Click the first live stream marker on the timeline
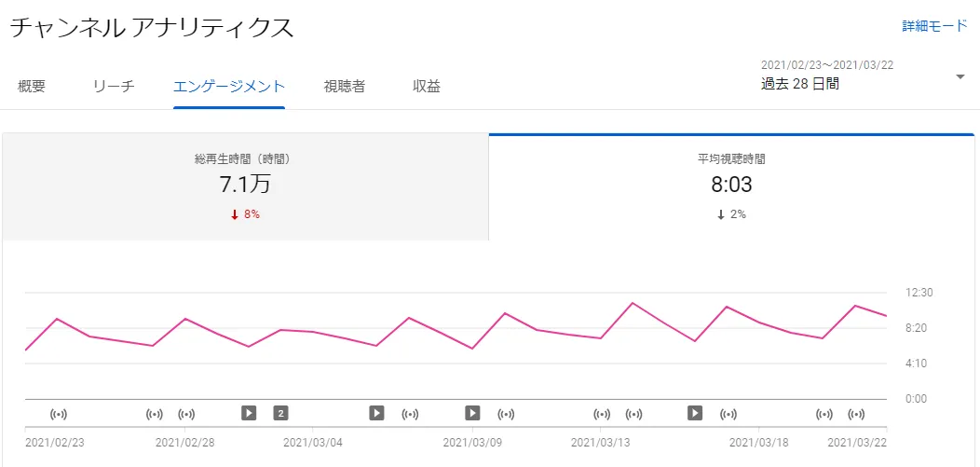The height and width of the screenshot is (467, 980). (x=60, y=413)
